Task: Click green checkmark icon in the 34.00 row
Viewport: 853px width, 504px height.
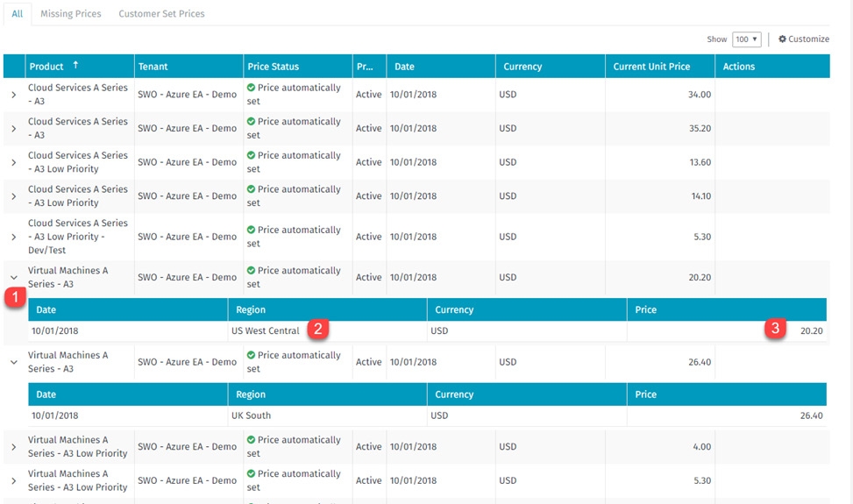Action: click(x=252, y=88)
